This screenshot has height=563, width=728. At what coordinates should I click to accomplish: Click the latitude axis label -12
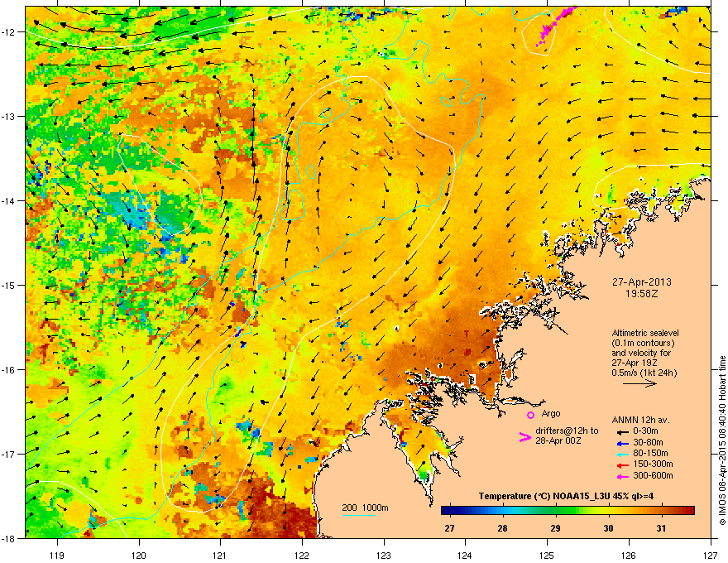[x=8, y=31]
